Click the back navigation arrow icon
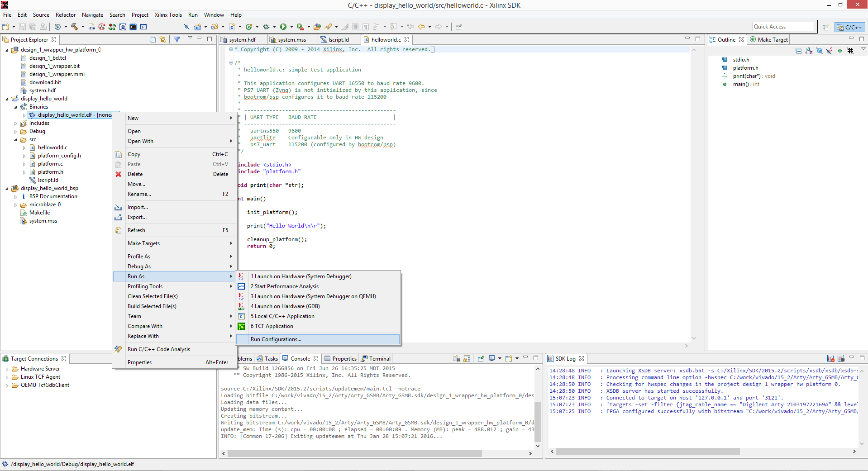Image resolution: width=868 pixels, height=471 pixels. pyautogui.click(x=421, y=27)
